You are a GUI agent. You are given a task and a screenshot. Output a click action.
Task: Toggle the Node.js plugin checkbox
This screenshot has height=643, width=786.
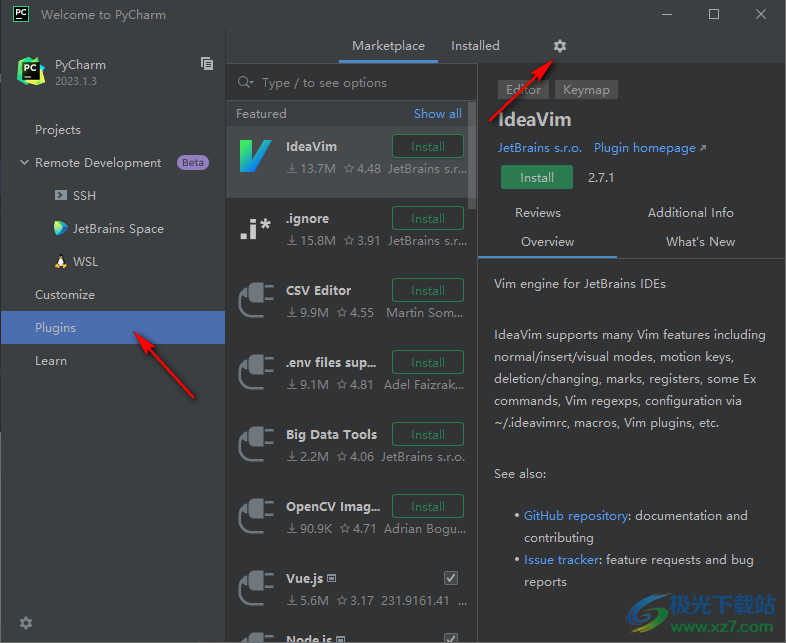451,638
